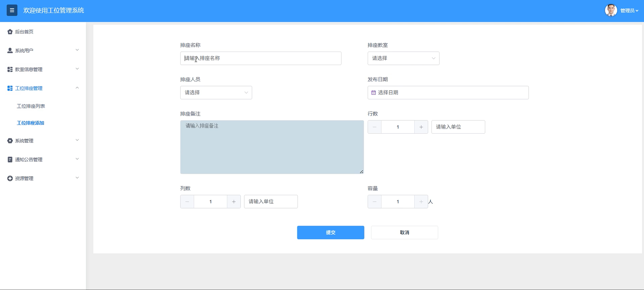The image size is (644, 290).
Task: Decrease 列数 with the minus button
Action: pyautogui.click(x=187, y=201)
